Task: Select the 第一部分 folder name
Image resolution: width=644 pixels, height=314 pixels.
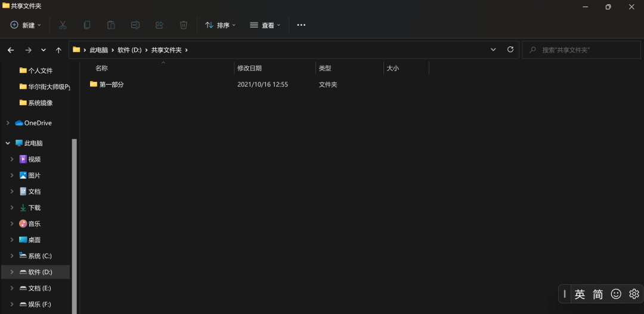Action: point(112,84)
